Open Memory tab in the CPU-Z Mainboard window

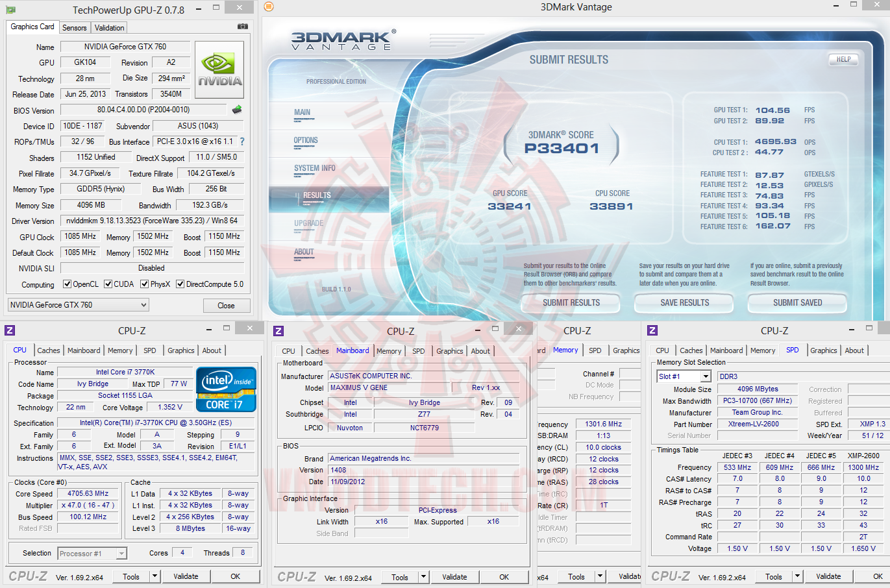pyautogui.click(x=389, y=351)
